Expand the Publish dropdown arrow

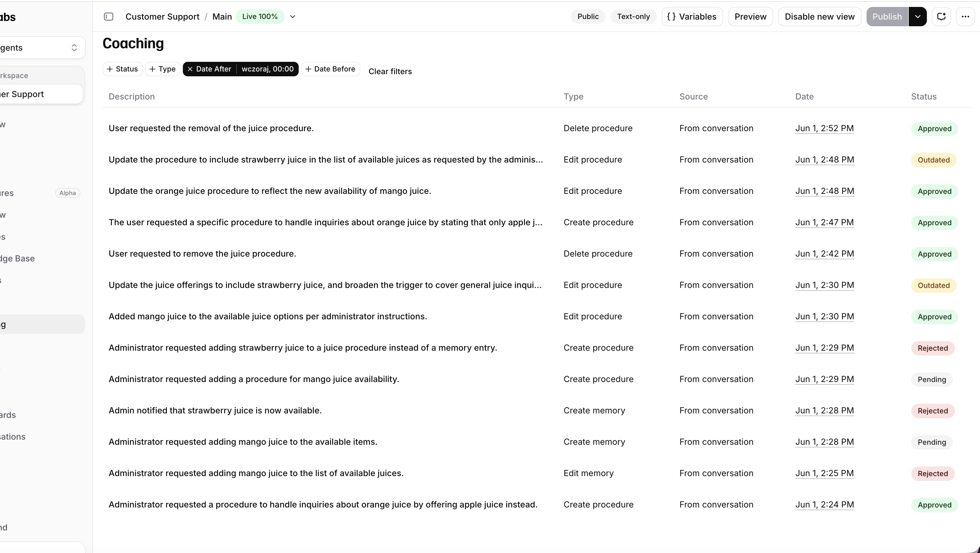tap(918, 16)
